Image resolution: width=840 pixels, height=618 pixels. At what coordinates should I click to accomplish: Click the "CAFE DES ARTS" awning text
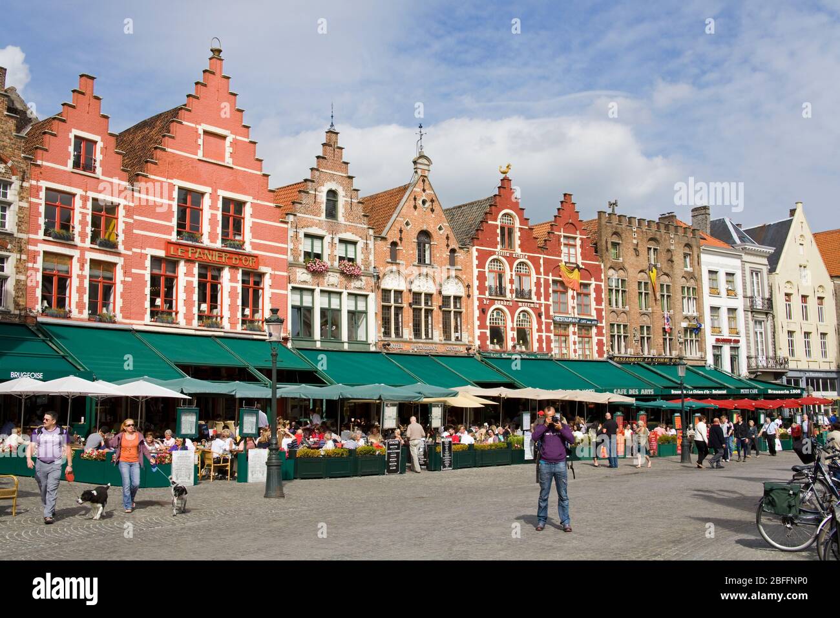[x=633, y=391]
